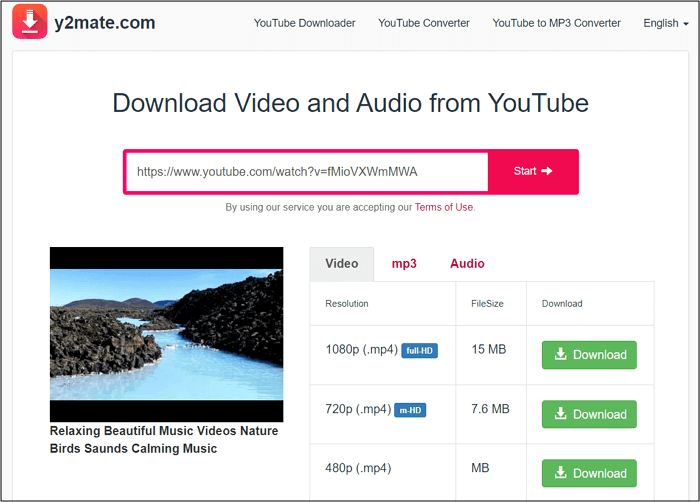Click the YouTube URL input field
This screenshot has width=700, height=502.
[307, 172]
